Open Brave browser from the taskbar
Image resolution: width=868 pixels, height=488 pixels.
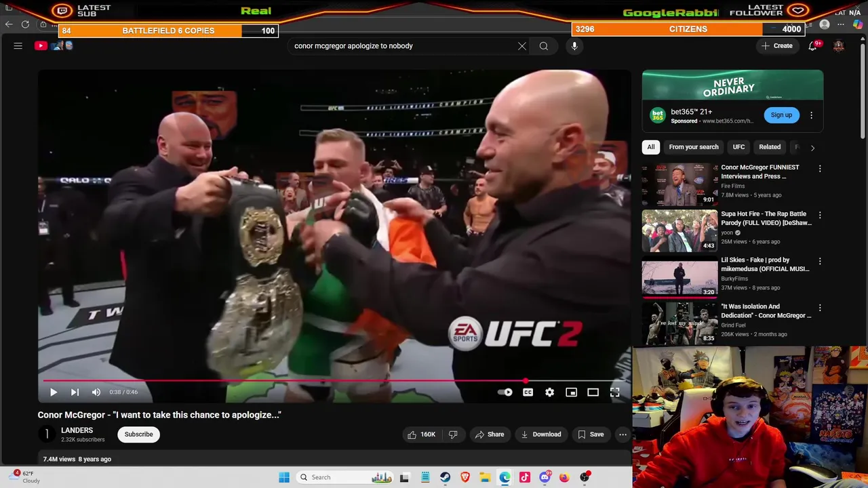click(465, 477)
